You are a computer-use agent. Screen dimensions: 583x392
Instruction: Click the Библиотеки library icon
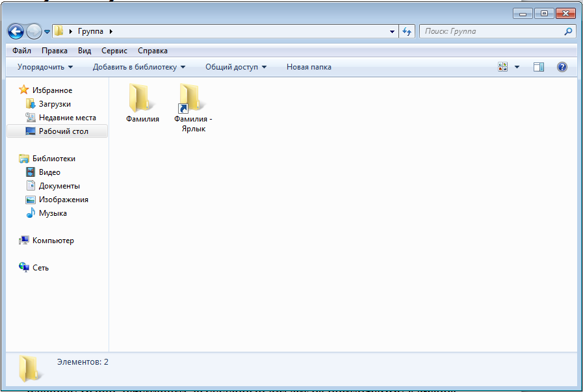(x=24, y=159)
